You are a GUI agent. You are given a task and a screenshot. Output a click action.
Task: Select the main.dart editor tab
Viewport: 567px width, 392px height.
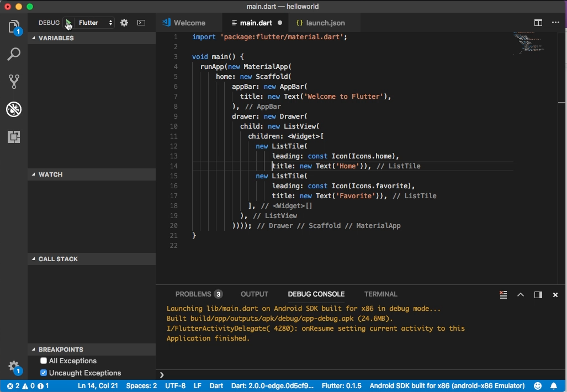click(x=256, y=23)
